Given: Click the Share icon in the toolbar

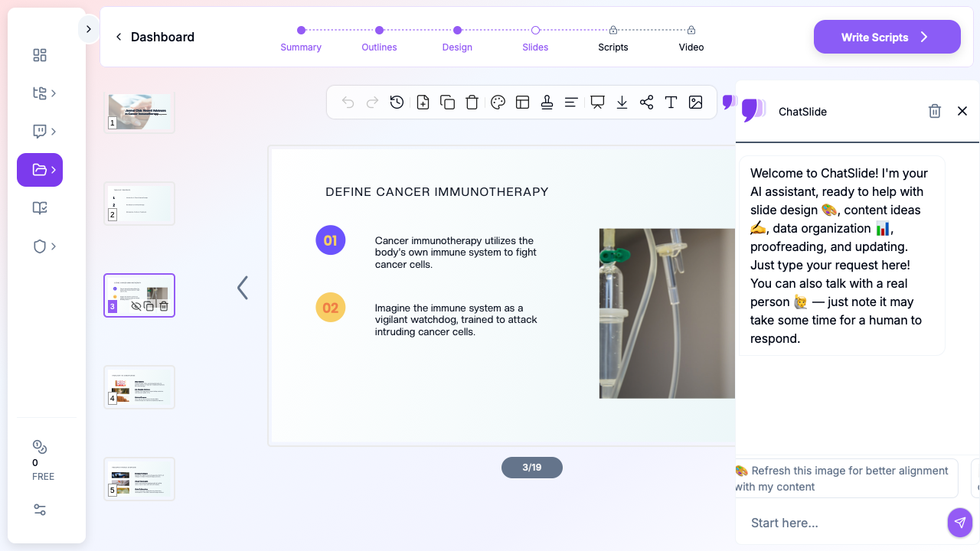Looking at the screenshot, I should tap(646, 102).
